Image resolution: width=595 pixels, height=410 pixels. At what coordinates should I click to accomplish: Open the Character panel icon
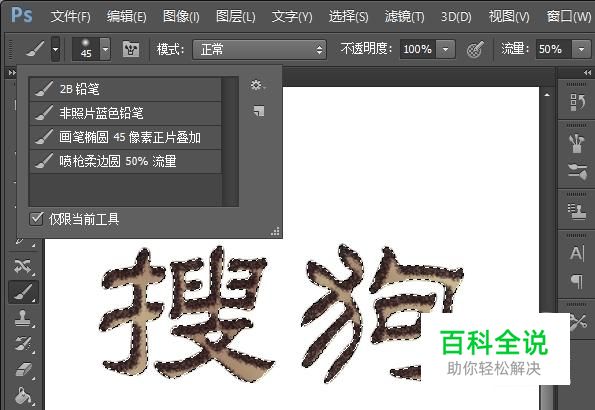577,253
